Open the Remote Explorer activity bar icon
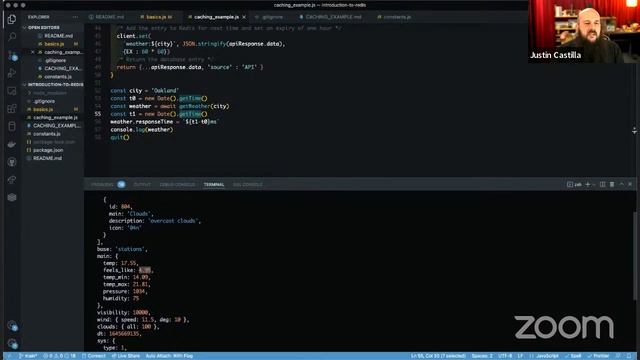 [x=12, y=91]
